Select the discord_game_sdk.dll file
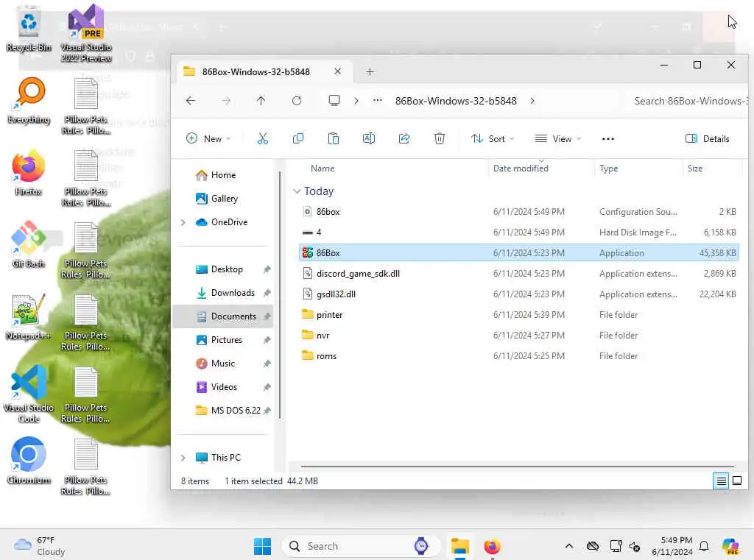 518,274
